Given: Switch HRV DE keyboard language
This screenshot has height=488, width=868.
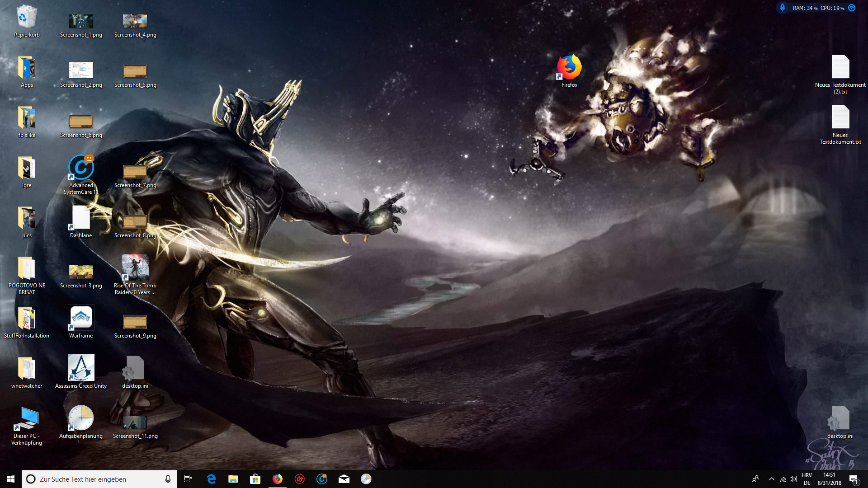Looking at the screenshot, I should pos(807,479).
